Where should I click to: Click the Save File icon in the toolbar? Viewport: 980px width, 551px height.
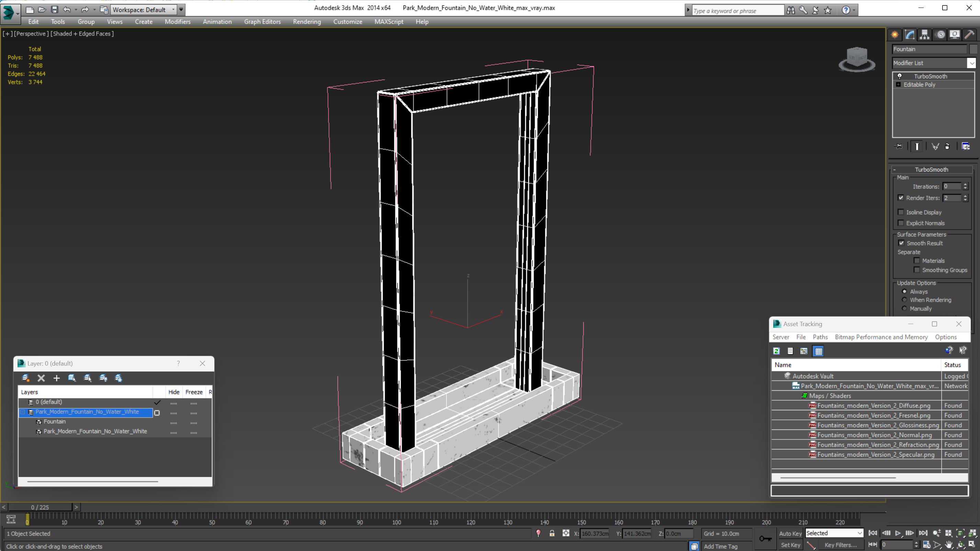point(54,10)
